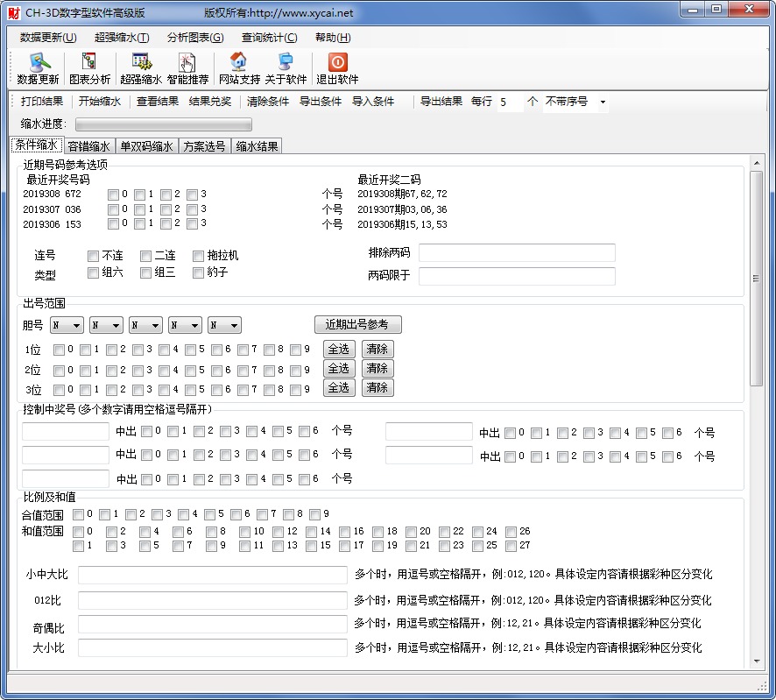Open the last 胆号 dropdown selector
This screenshot has width=776, height=700.
223,324
